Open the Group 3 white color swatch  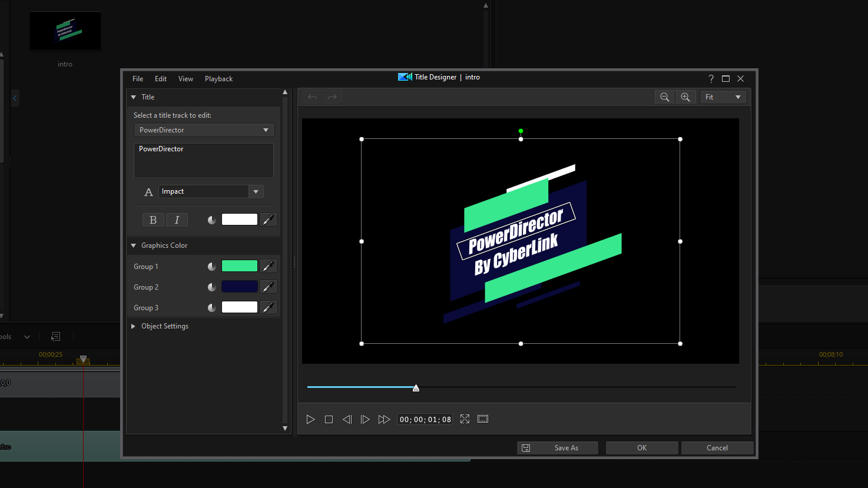coord(240,307)
